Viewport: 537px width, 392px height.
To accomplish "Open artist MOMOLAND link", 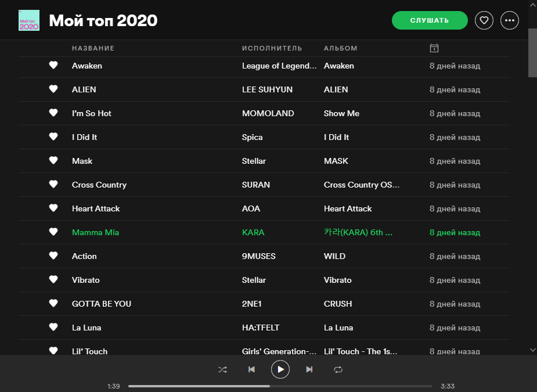I will pos(268,113).
